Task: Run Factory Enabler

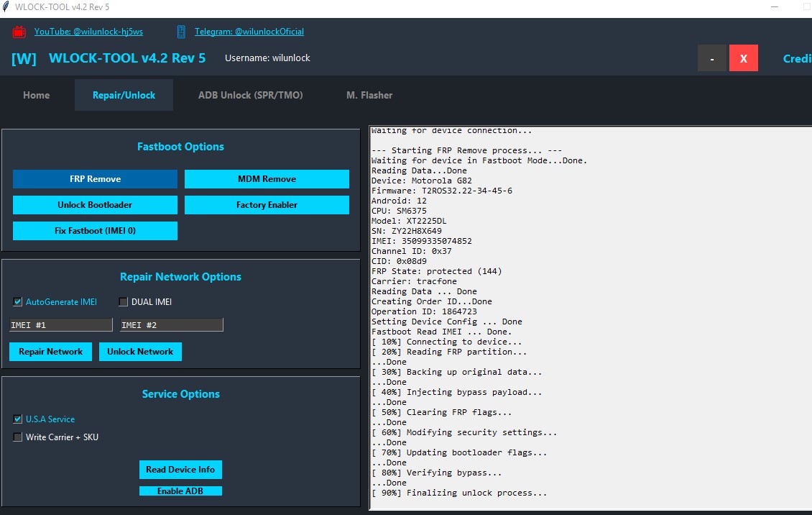Action: coord(267,205)
